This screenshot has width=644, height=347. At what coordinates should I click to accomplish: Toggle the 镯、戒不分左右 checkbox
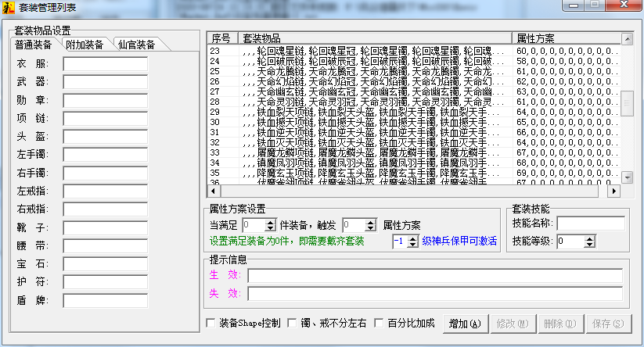click(293, 323)
